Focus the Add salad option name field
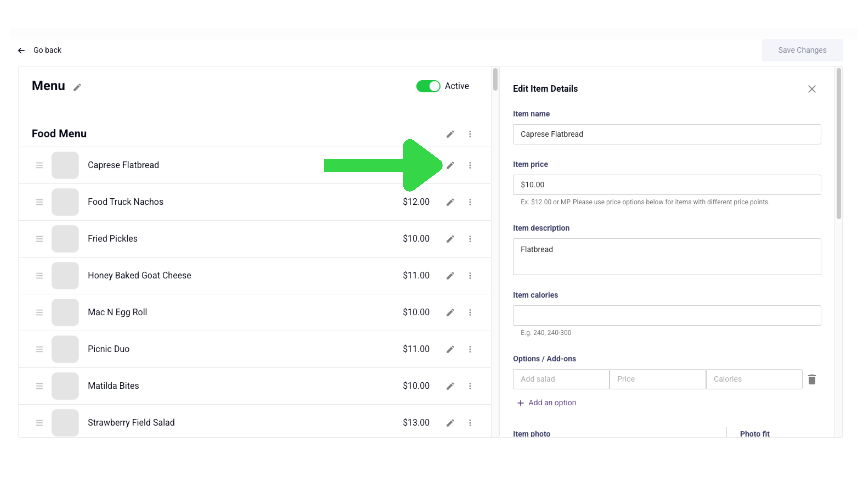The width and height of the screenshot is (868, 488). pos(561,379)
